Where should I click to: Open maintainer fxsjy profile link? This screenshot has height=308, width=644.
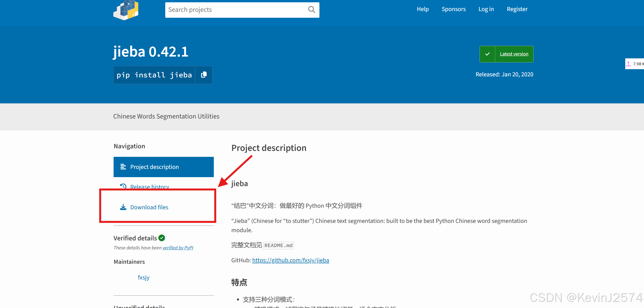pyautogui.click(x=144, y=277)
